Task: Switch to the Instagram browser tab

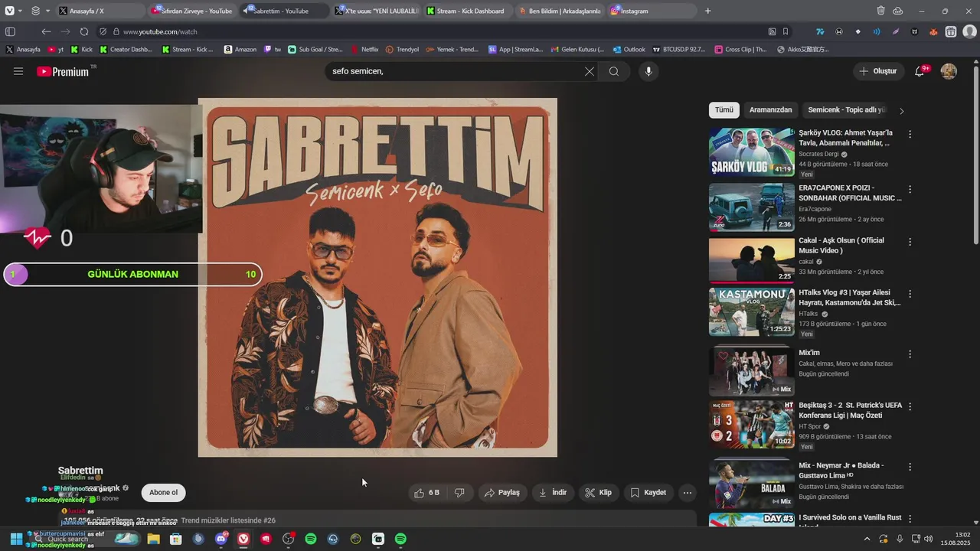Action: (x=651, y=11)
